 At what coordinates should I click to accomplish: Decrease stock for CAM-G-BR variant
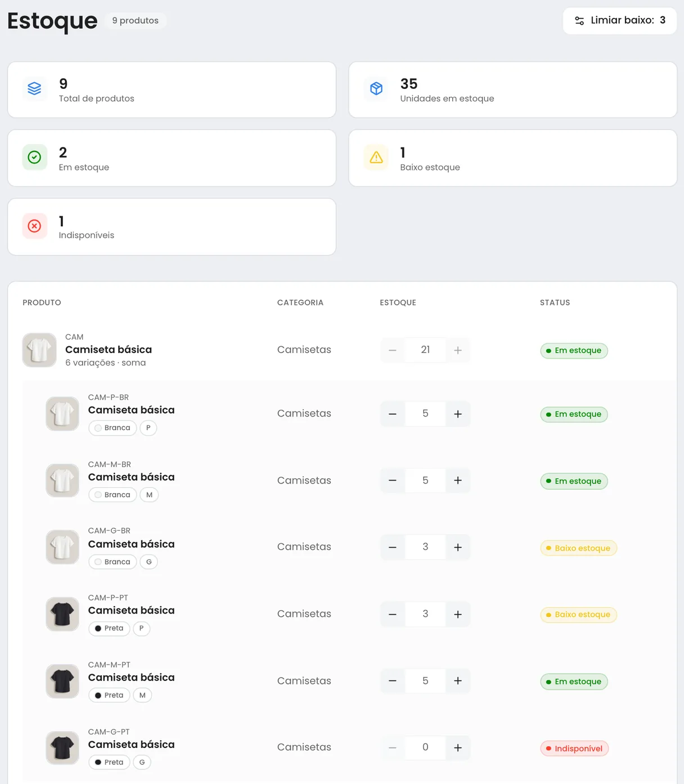[393, 548]
